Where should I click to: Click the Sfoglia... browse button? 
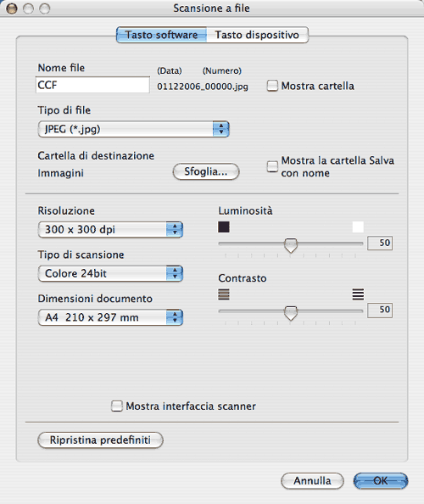point(206,171)
